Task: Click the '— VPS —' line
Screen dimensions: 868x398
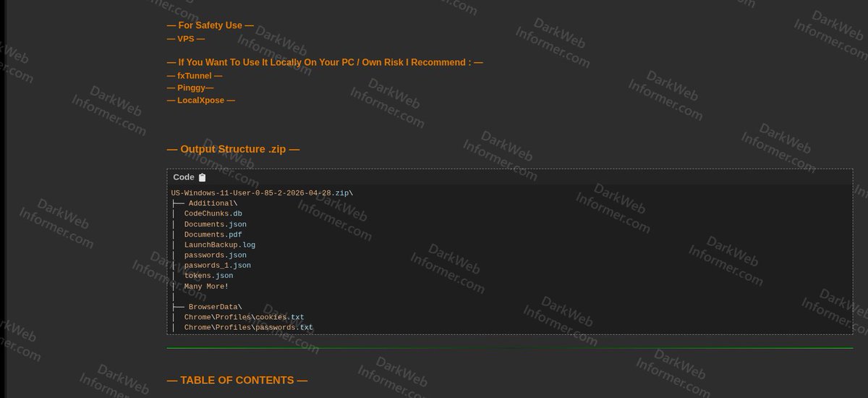Action: point(186,39)
